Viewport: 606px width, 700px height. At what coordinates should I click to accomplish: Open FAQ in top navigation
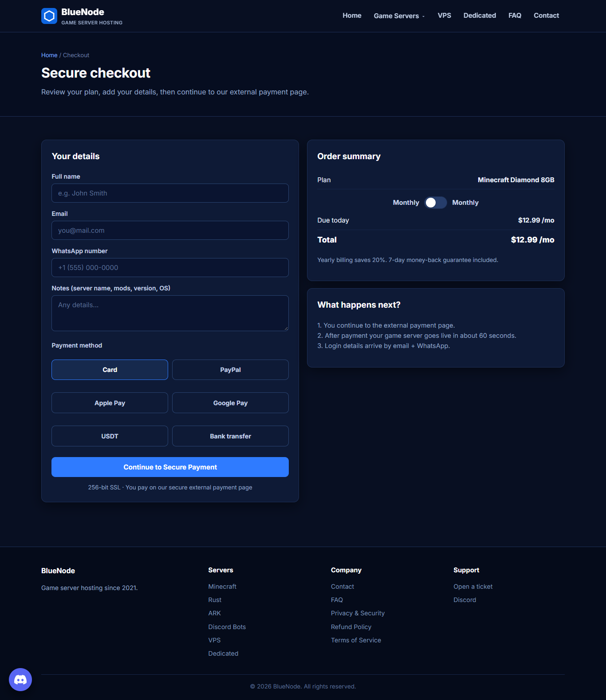click(515, 16)
